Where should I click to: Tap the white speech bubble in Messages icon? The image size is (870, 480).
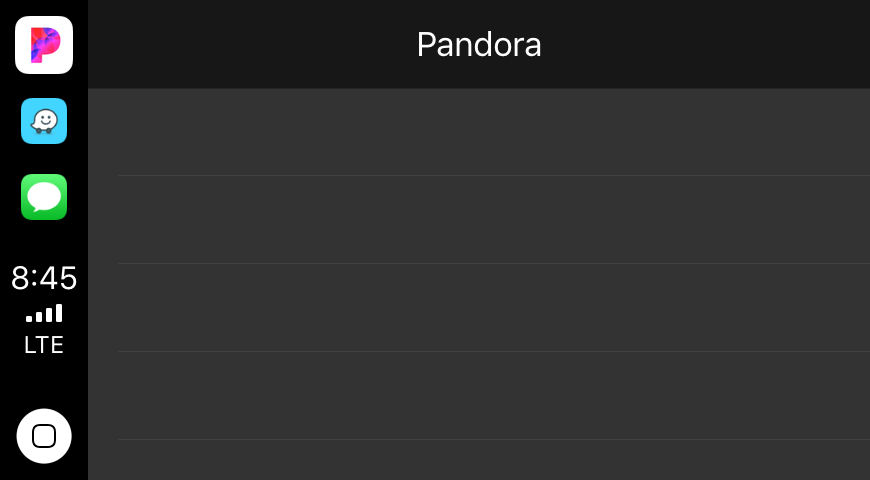[44, 196]
